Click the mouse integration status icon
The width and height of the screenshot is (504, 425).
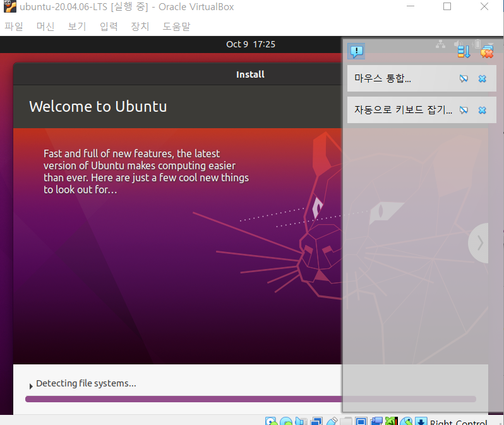[406, 421]
